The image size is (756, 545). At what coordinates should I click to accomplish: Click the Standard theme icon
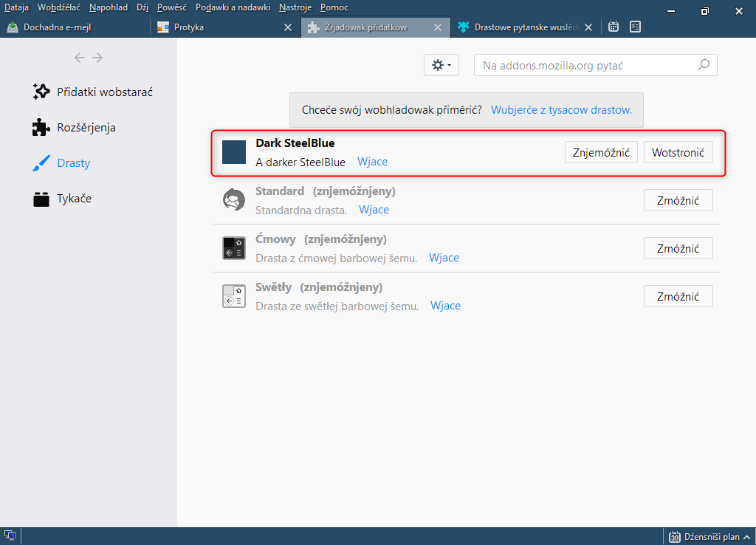click(234, 200)
